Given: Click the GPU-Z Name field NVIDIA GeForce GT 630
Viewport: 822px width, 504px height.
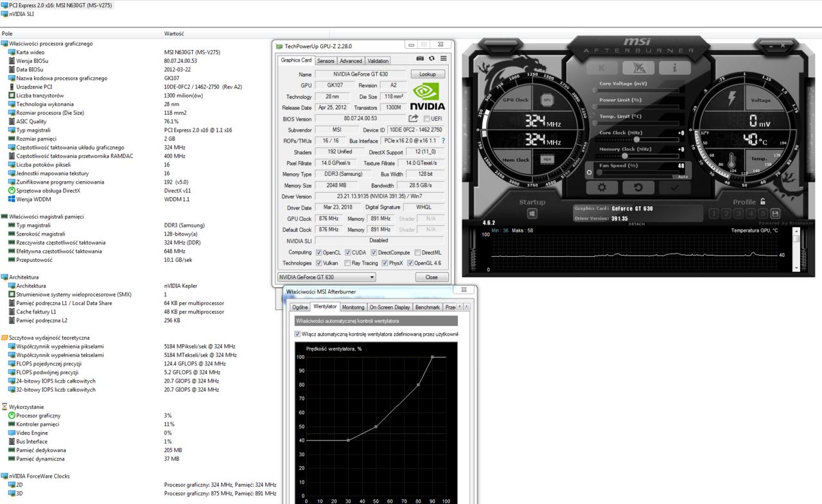Looking at the screenshot, I should click(x=360, y=74).
